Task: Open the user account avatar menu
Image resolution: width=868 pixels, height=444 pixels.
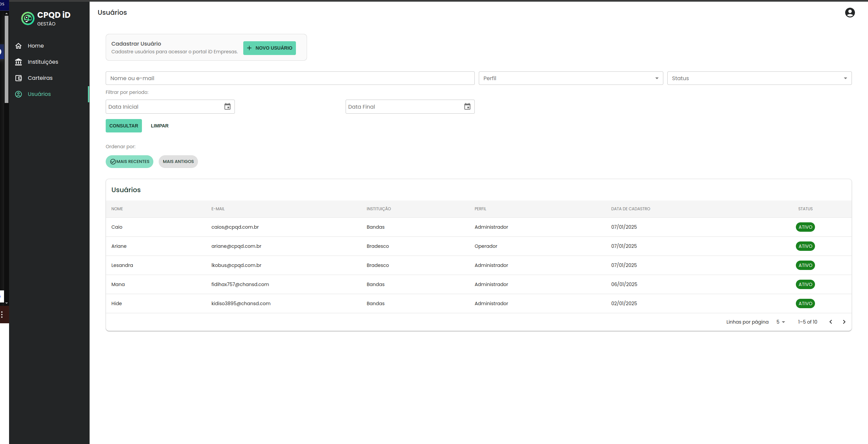Action: click(x=850, y=12)
